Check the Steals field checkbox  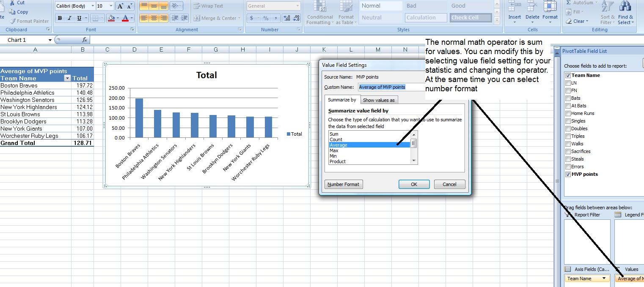(x=568, y=159)
